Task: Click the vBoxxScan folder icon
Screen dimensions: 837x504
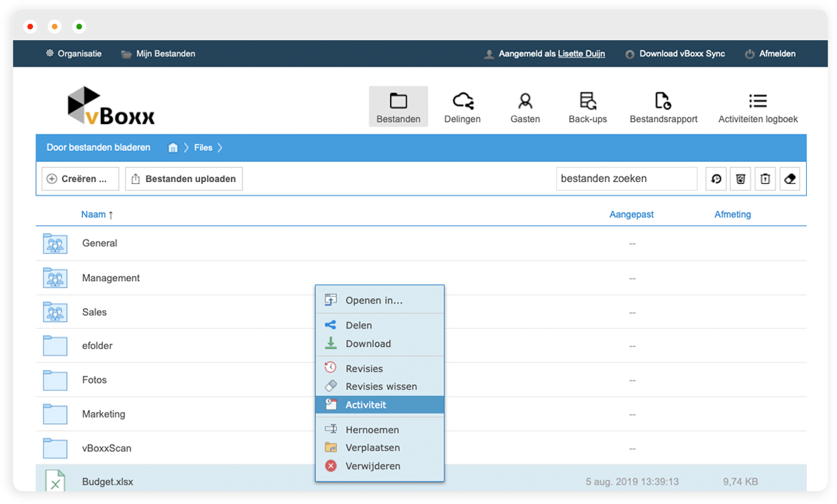Action: point(55,448)
